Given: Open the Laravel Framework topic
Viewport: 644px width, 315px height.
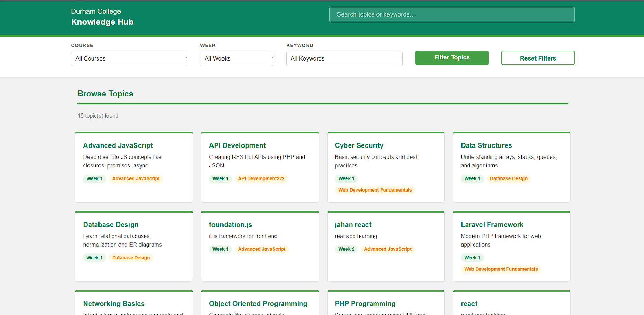Looking at the screenshot, I should click(492, 225).
